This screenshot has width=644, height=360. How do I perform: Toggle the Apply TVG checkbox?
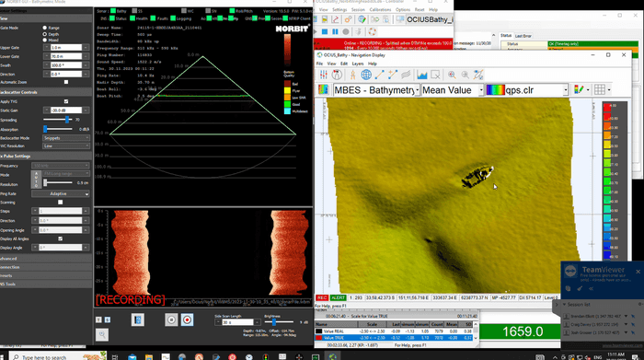66,101
